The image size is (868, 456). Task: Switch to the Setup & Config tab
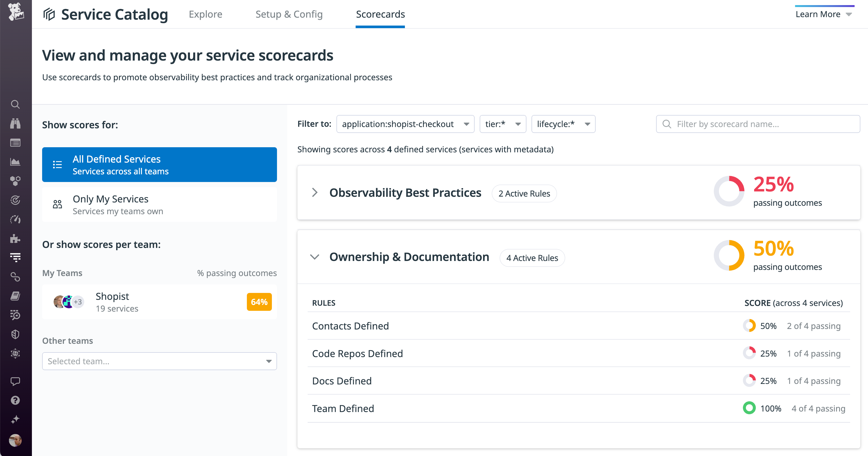tap(289, 14)
